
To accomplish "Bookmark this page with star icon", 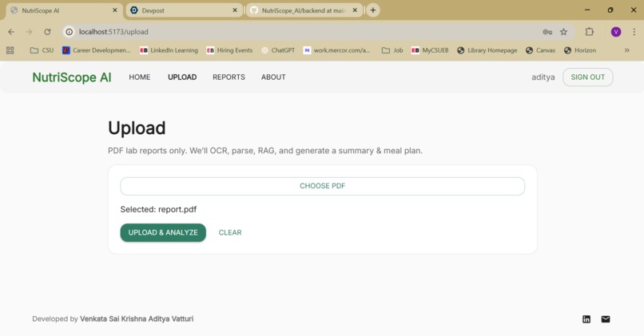I will pos(563,32).
